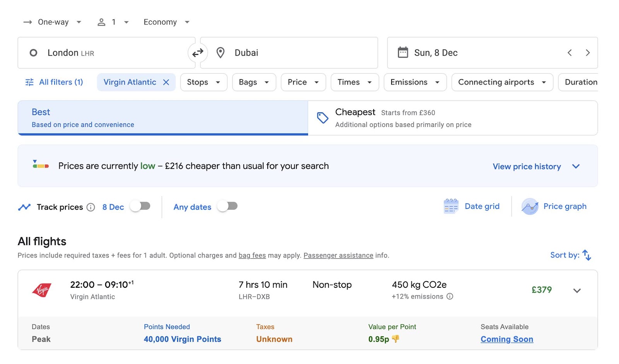Click the calendar icon beside Sun, 8 Dec
This screenshot has width=619, height=364.
click(403, 52)
